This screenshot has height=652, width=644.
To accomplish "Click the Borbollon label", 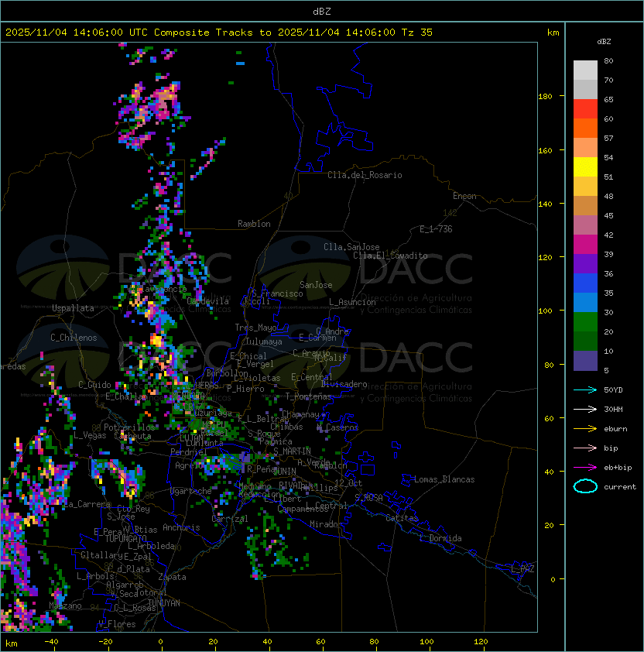I will pos(227,373).
